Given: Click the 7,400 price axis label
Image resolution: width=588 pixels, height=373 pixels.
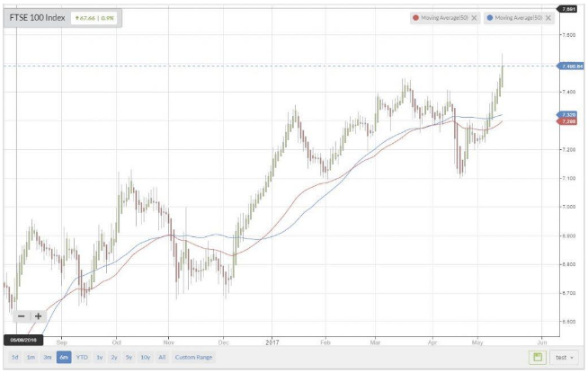Looking at the screenshot, I should tap(568, 92).
